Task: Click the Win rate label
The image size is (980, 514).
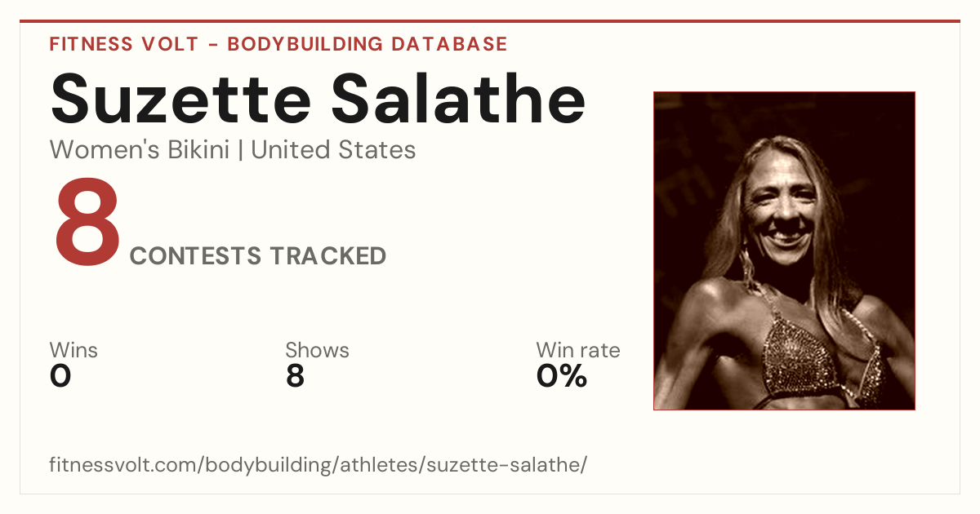Action: [578, 350]
